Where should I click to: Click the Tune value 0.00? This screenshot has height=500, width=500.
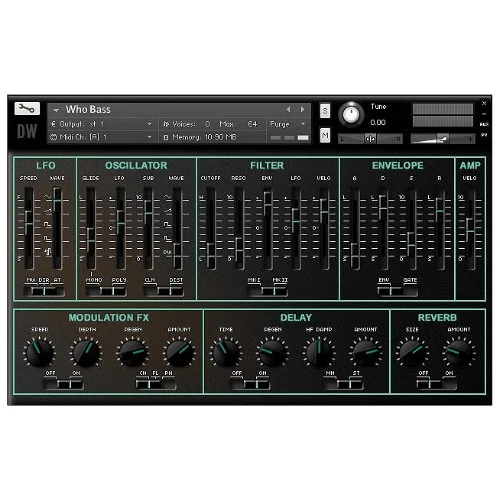click(378, 123)
